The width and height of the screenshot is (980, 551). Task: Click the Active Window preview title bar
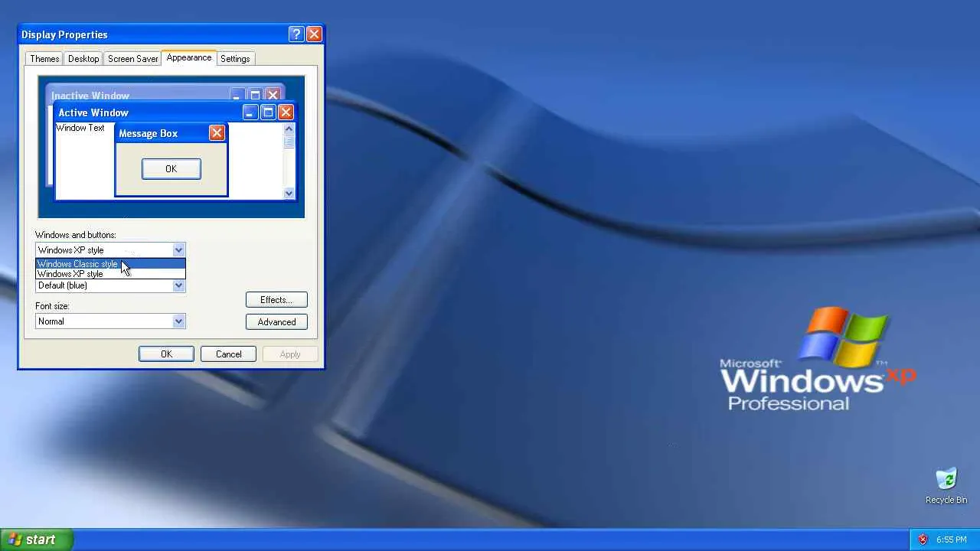click(x=175, y=112)
